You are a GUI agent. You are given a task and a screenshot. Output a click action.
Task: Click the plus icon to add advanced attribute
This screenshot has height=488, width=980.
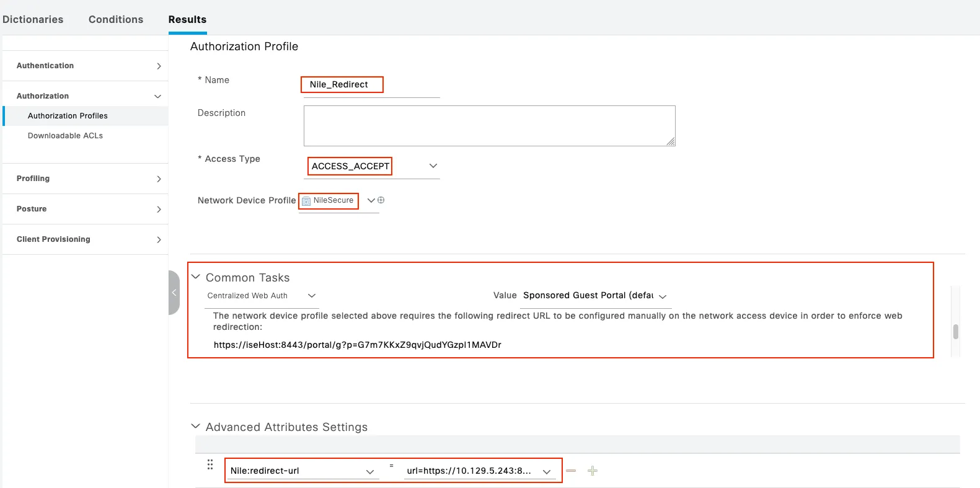click(x=593, y=471)
